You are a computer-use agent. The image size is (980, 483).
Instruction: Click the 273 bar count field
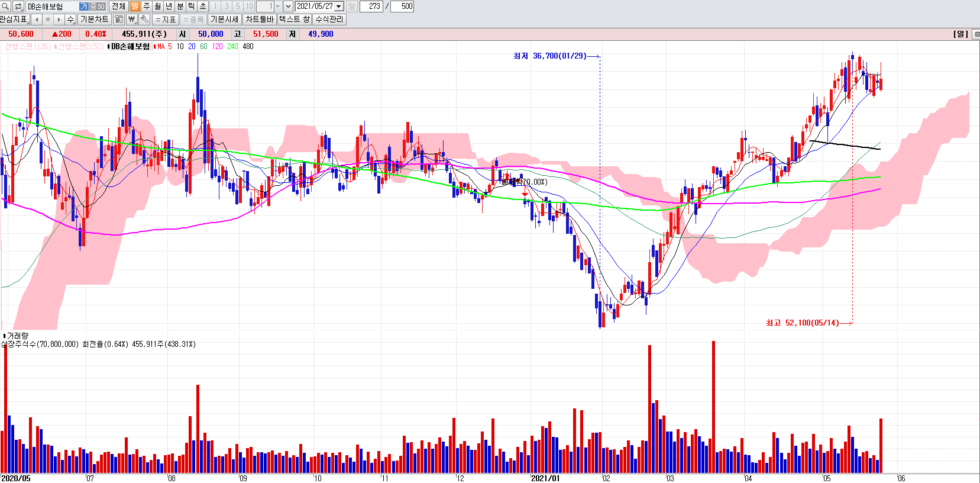(371, 7)
